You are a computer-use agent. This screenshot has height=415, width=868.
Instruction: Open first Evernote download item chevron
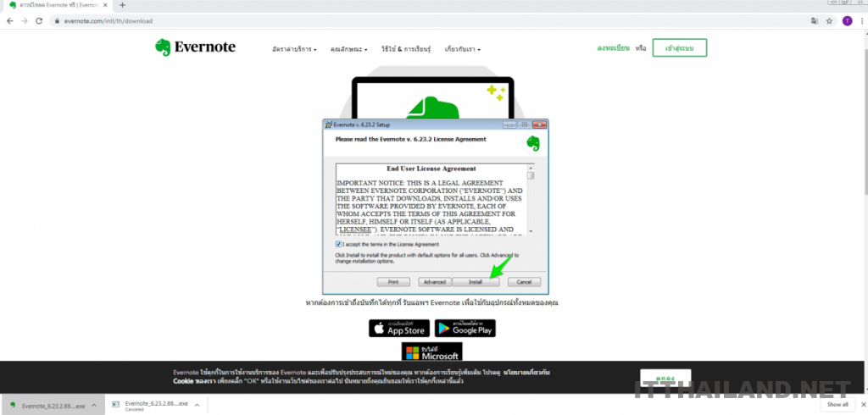[x=93, y=405]
